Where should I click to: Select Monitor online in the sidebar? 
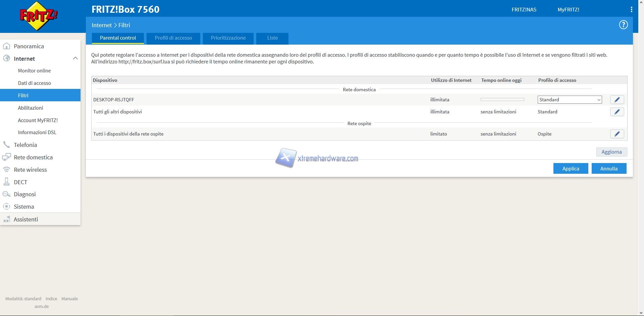click(x=34, y=71)
